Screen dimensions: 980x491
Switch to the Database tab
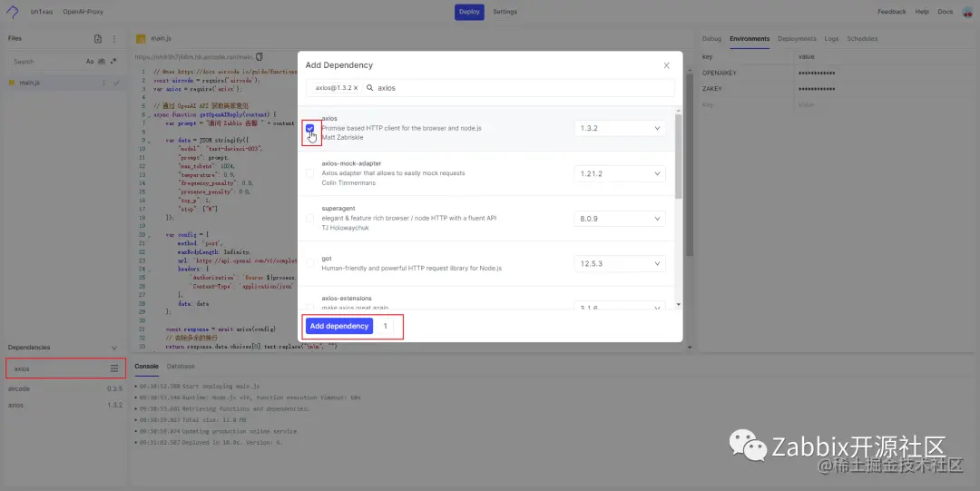[x=181, y=366]
